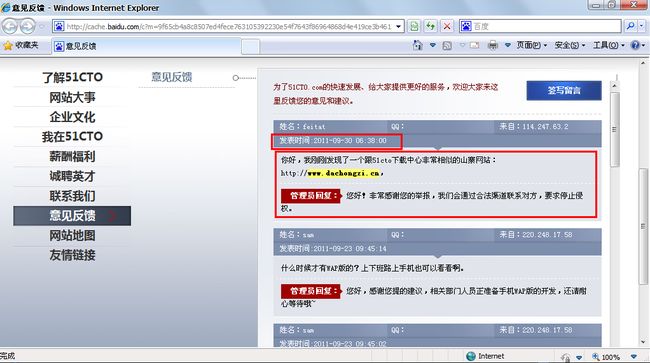Open 友情链接 in the sidebar

point(72,255)
